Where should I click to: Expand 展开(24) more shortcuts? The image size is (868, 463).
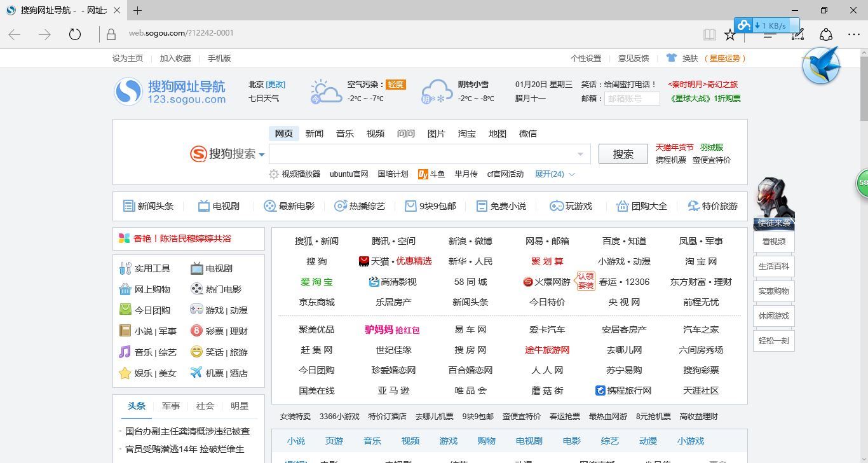pyautogui.click(x=555, y=174)
